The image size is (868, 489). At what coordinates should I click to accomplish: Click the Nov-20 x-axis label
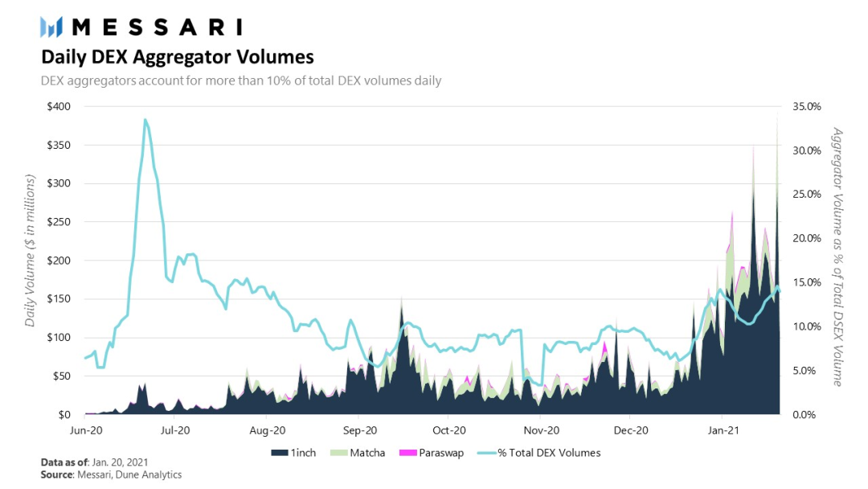(x=542, y=430)
